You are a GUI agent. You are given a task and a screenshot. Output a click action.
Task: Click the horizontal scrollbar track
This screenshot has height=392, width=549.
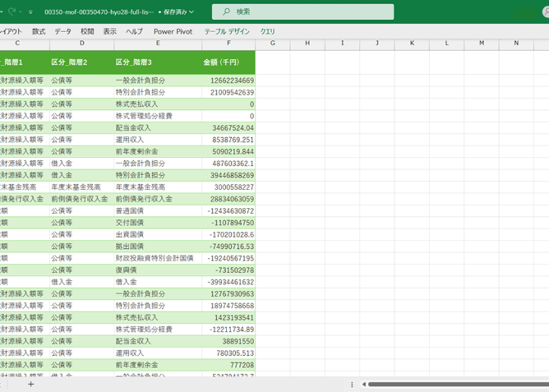coord(458,384)
